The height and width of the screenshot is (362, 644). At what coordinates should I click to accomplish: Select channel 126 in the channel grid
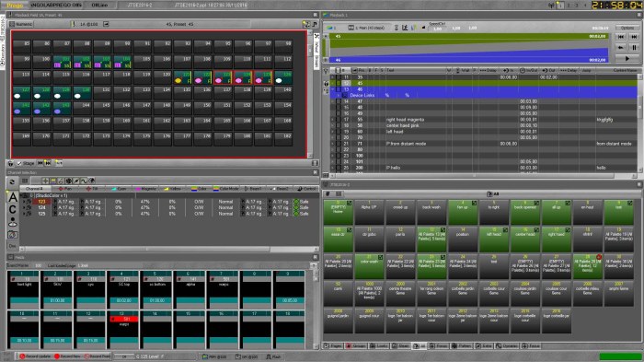283,77
